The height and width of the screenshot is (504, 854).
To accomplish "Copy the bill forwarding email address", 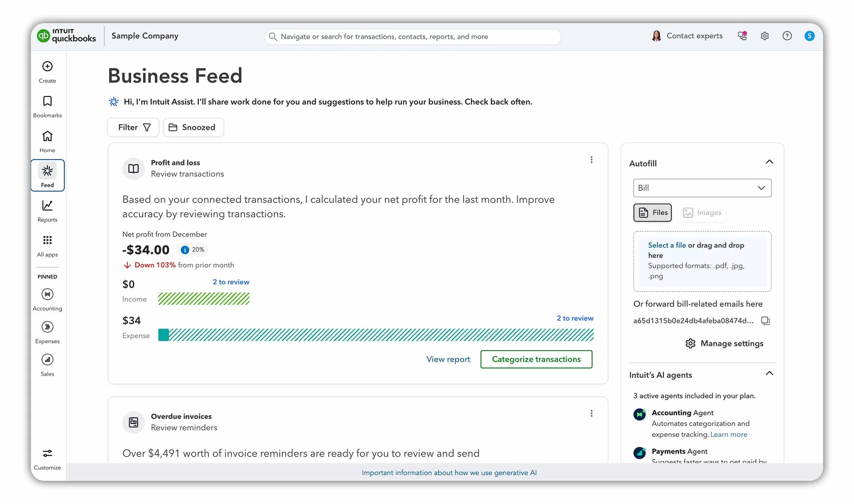I will pos(765,321).
